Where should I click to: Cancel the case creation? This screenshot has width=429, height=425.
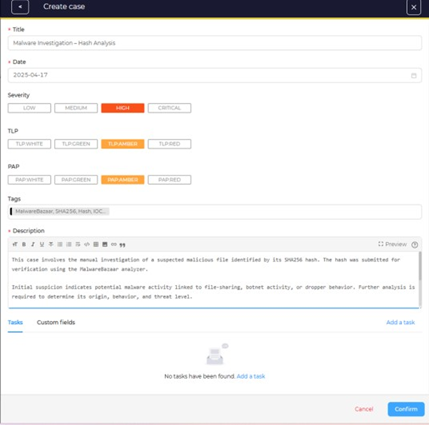point(364,409)
